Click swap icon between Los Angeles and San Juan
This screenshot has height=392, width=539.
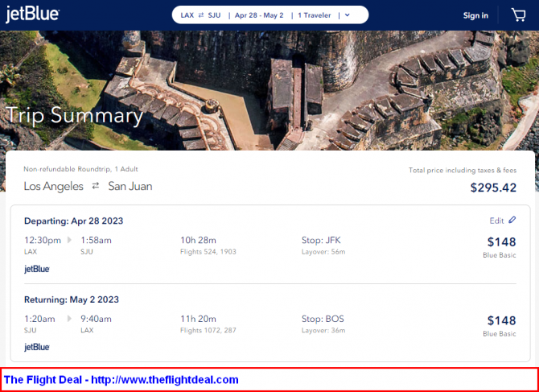tap(96, 186)
